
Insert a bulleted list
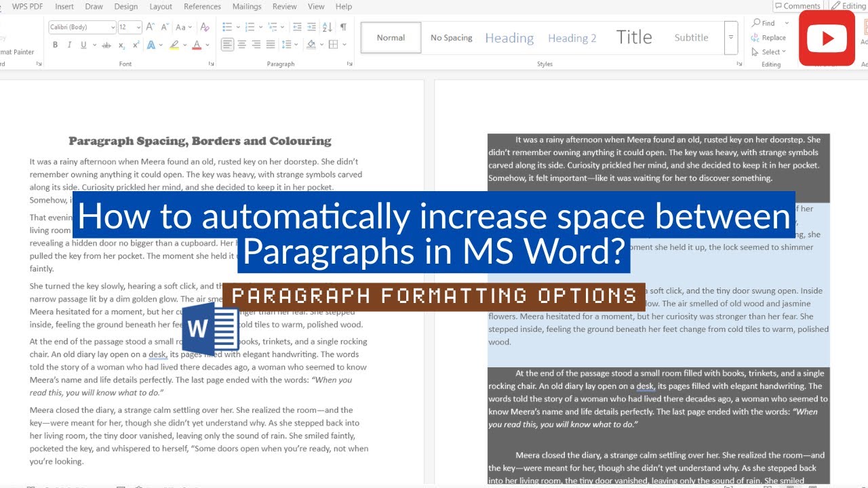[x=226, y=27]
